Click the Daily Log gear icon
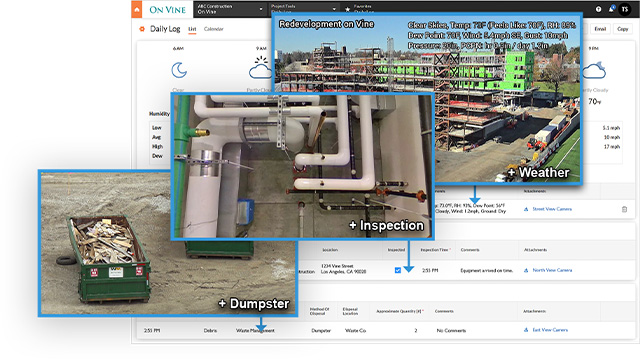 coord(142,29)
